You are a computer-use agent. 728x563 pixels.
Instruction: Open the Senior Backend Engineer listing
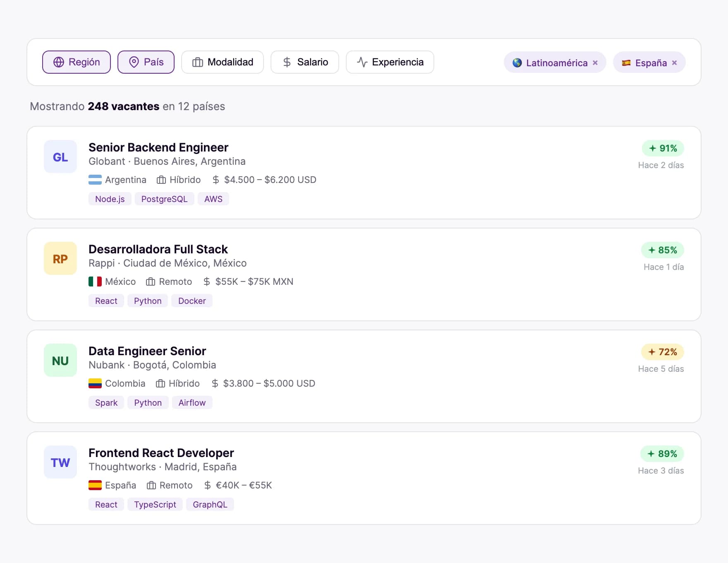coord(158,147)
